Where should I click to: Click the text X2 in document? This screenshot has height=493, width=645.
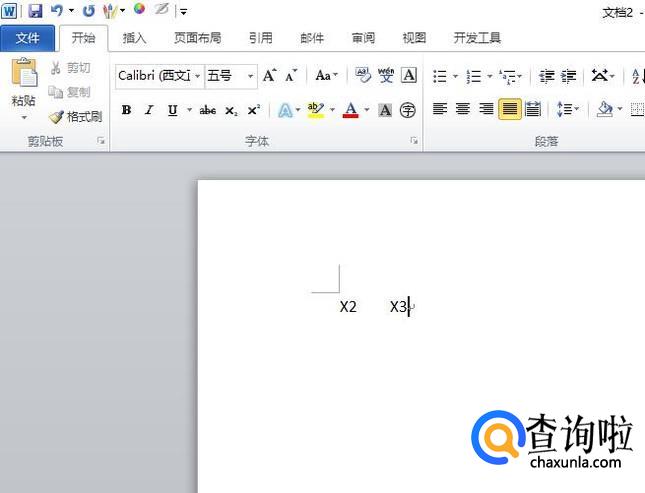click(348, 307)
